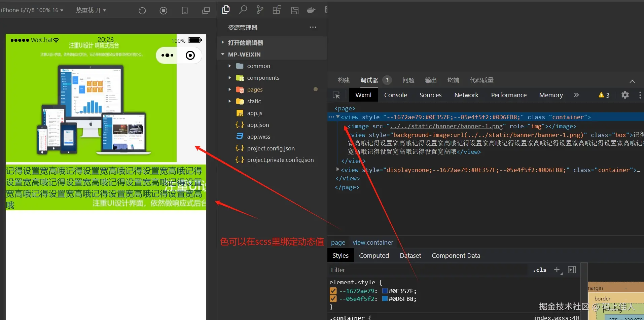Collapse the MP-WEIXIN project root
This screenshot has height=320, width=644.
(223, 54)
